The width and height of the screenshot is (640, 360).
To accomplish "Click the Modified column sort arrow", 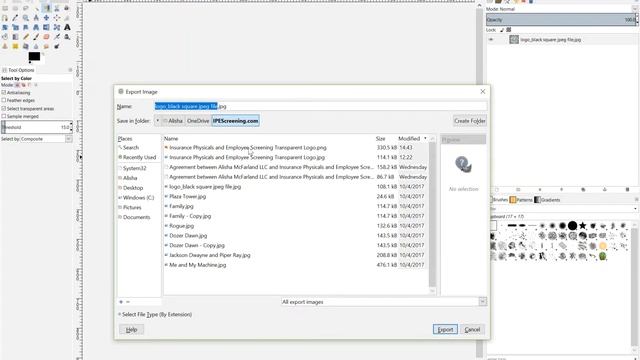I will 425,139.
